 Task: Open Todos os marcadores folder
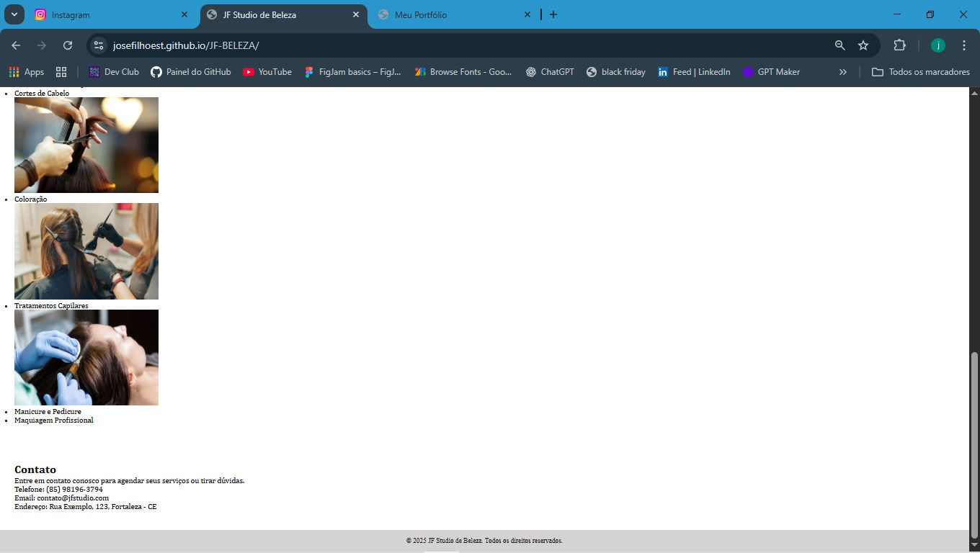(921, 72)
